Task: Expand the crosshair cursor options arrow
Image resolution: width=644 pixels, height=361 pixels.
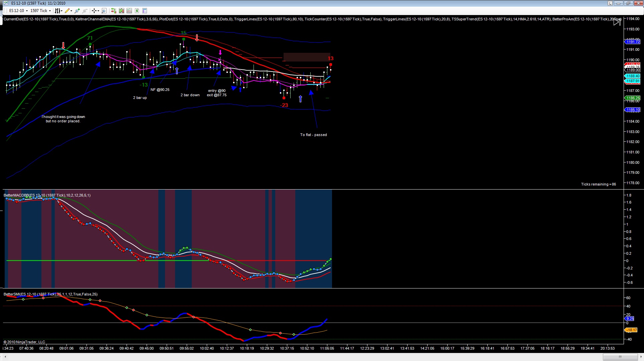Action: tap(98, 11)
